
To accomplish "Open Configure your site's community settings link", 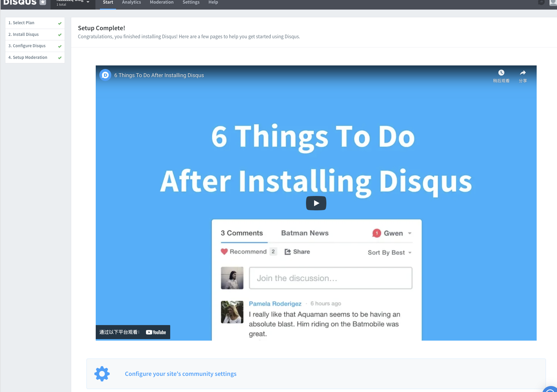I will pyautogui.click(x=181, y=374).
